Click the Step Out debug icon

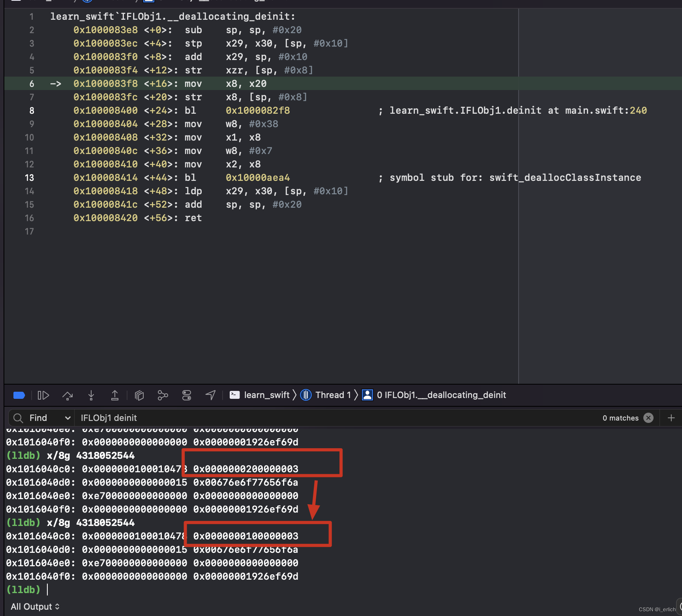[x=115, y=395]
